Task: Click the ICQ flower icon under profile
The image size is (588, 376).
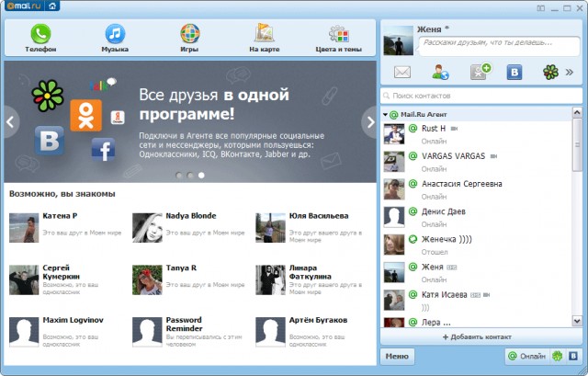Action: (550, 72)
